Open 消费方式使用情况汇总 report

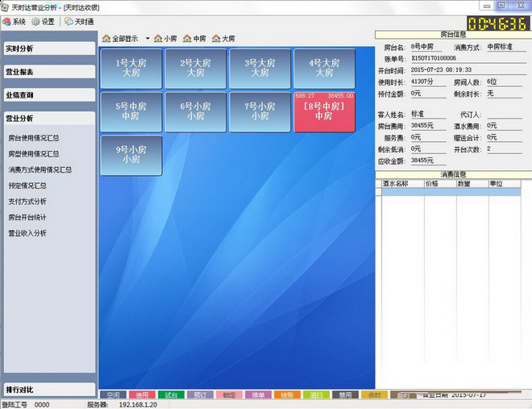tap(40, 169)
